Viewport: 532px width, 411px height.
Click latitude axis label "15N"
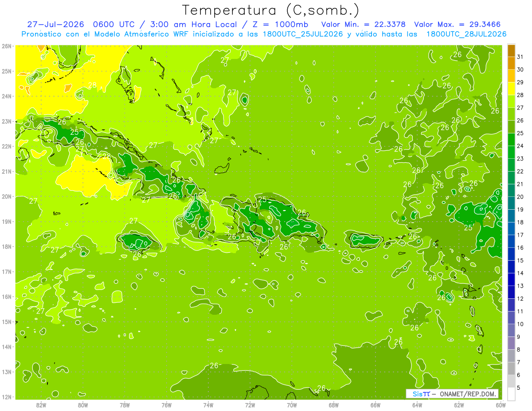[x=7, y=322]
